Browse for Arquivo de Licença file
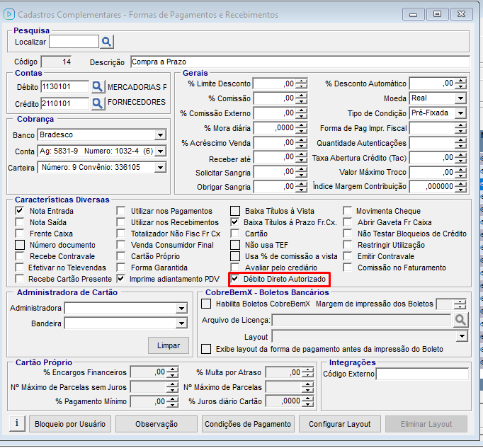 pos(461,320)
